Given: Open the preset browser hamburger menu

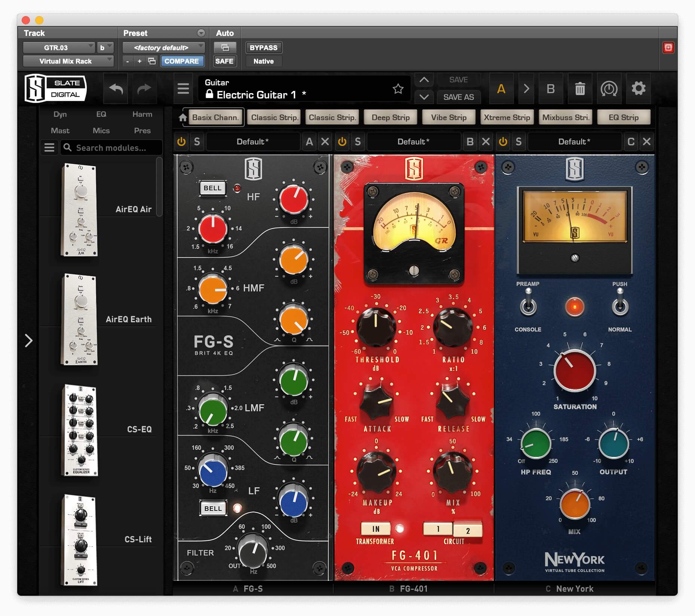Looking at the screenshot, I should [183, 89].
